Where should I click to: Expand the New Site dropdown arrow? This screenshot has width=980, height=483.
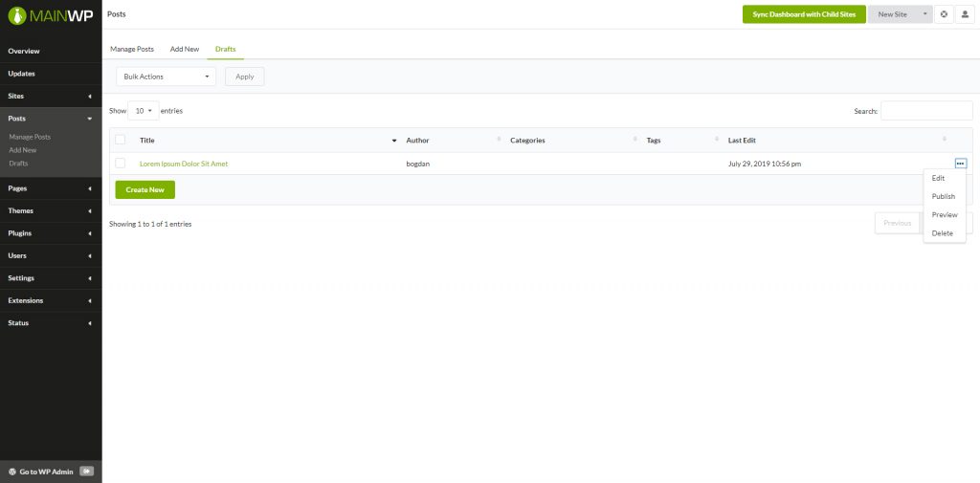[924, 14]
